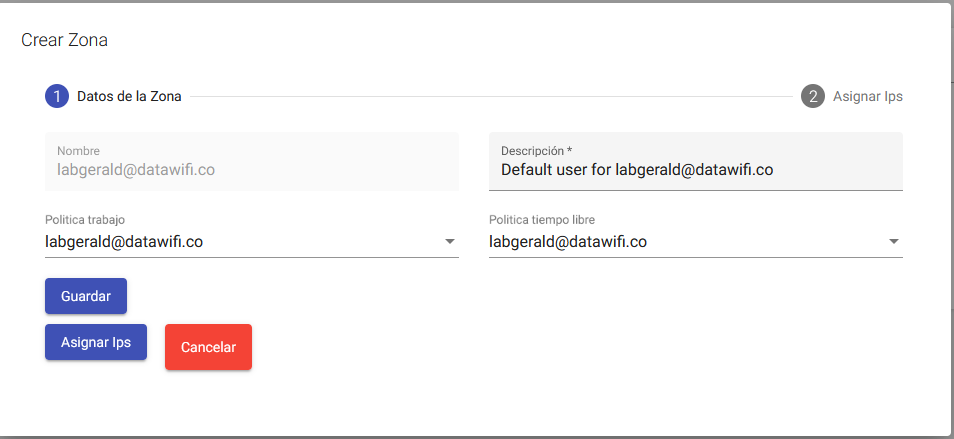Click the step 1 number circle
954x439 pixels.
pos(57,97)
